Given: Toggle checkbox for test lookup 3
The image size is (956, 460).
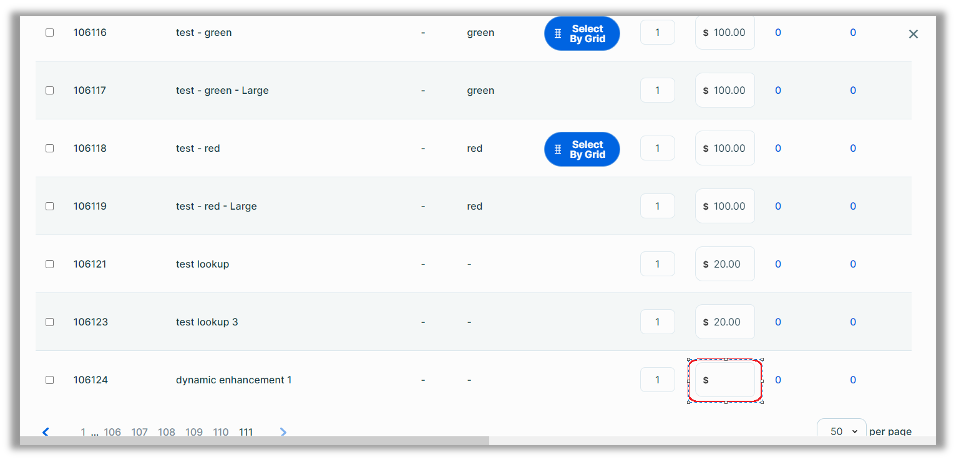Looking at the screenshot, I should (50, 323).
